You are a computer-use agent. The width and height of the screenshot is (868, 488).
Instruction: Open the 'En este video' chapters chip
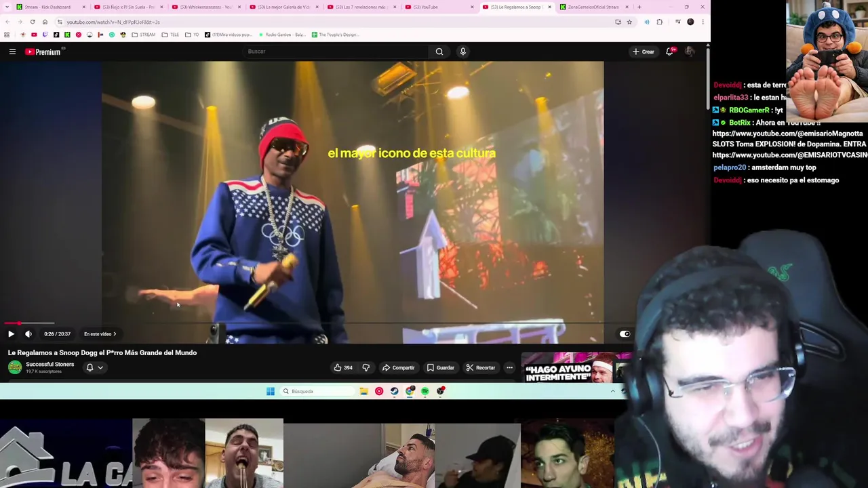click(x=100, y=334)
